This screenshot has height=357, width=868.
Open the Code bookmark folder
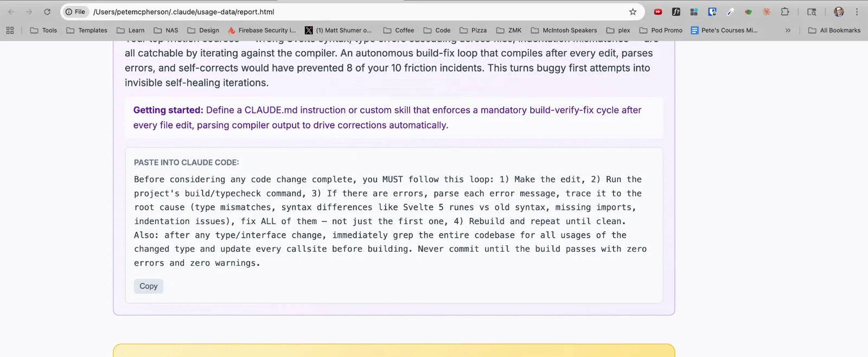[x=437, y=30]
